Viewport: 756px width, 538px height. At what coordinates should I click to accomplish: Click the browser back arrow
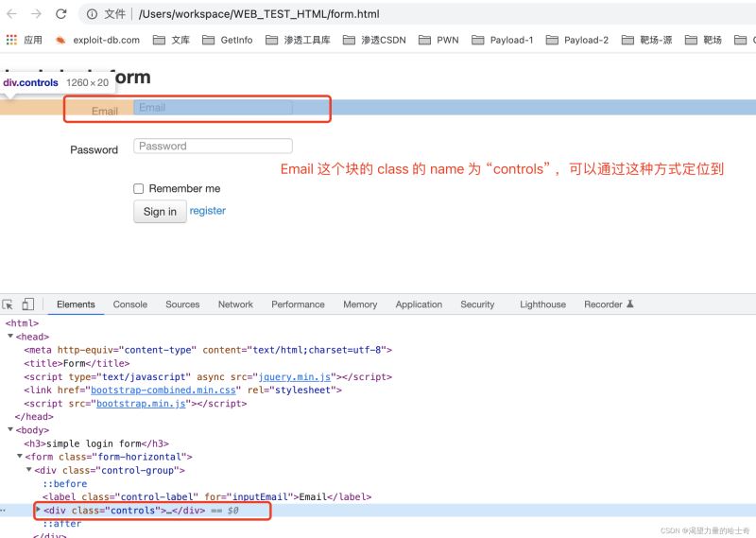[x=12, y=14]
